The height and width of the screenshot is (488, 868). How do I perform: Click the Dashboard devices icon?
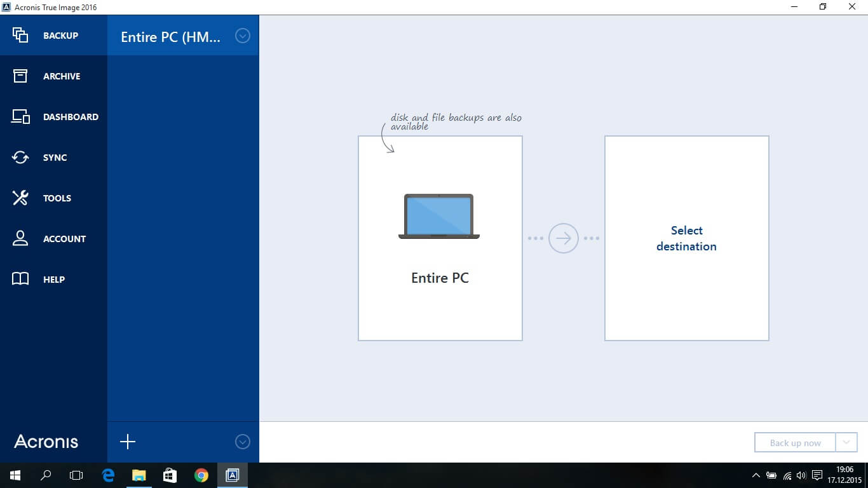pos(20,117)
